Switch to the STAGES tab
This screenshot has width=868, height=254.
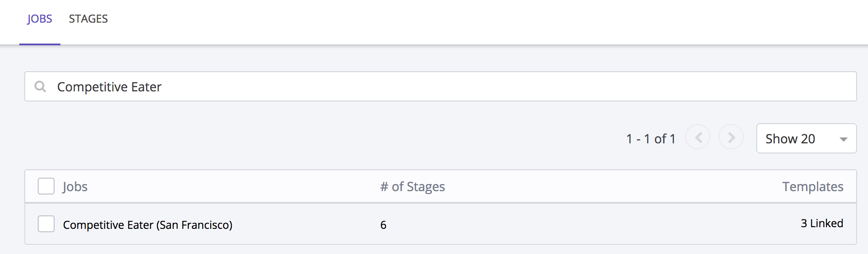(88, 19)
